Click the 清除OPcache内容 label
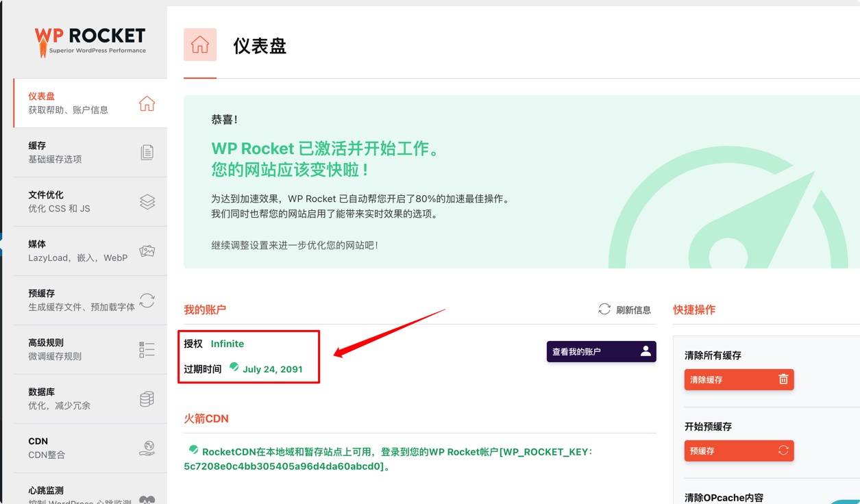860x504 pixels. point(724,498)
